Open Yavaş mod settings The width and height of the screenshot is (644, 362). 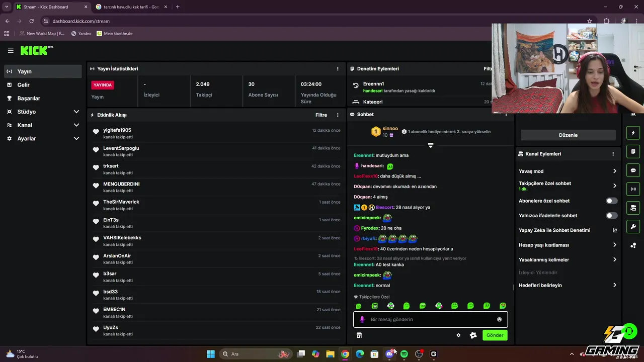coord(568,171)
